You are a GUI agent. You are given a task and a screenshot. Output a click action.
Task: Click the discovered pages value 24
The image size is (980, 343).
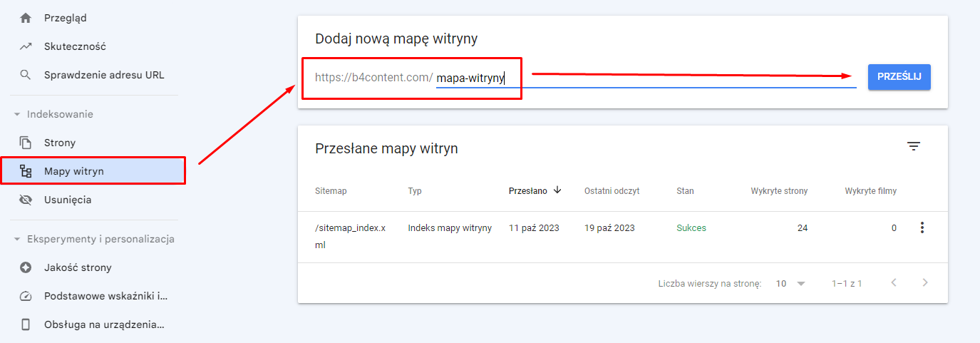[803, 228]
